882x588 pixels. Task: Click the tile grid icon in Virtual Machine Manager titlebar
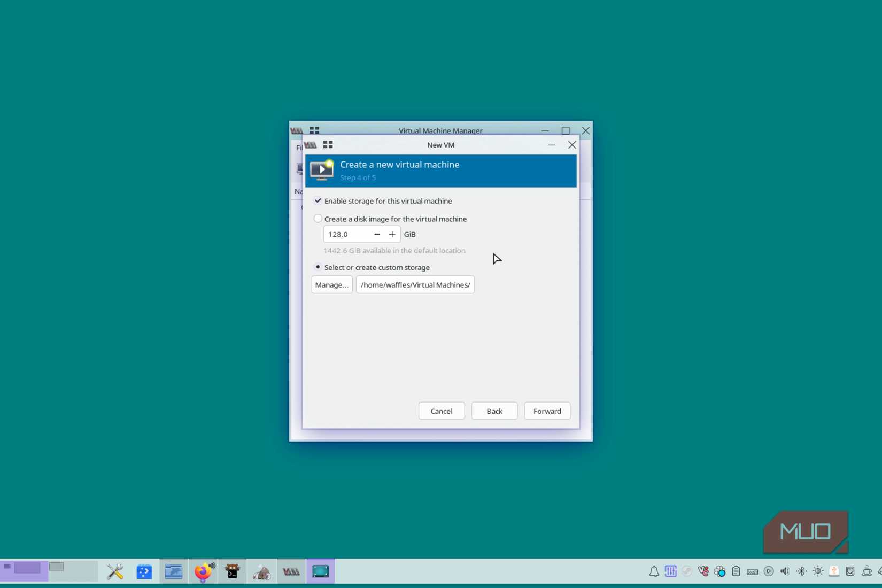pyautogui.click(x=314, y=130)
